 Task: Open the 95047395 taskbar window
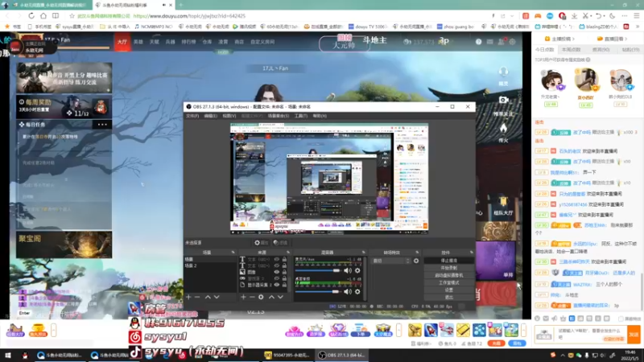[x=287, y=355]
